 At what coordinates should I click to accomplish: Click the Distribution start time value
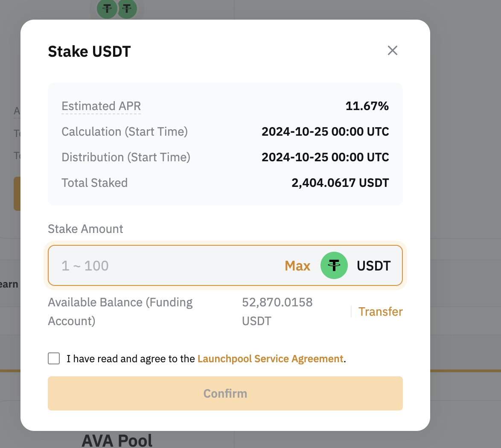tap(325, 157)
